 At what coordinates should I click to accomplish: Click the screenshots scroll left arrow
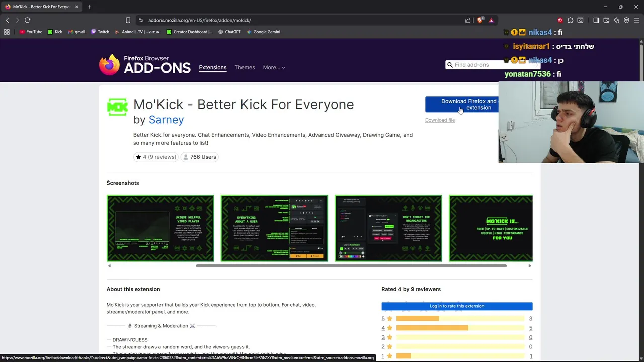pos(109,266)
